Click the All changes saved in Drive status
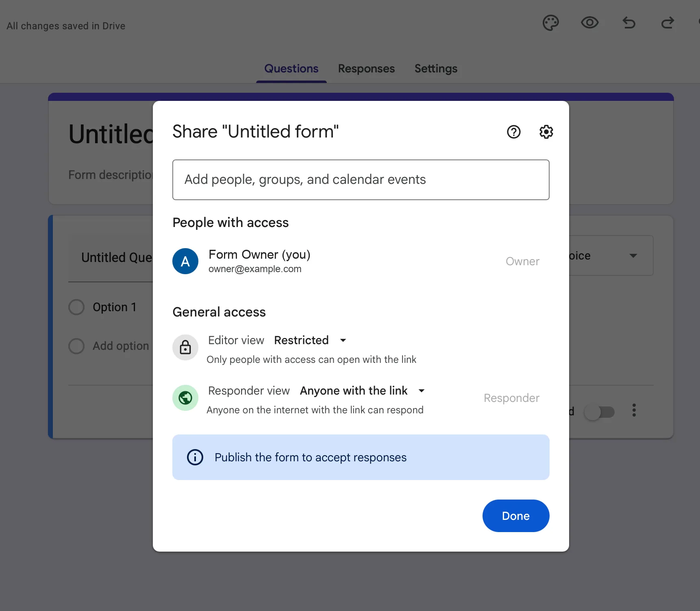Viewport: 700px width, 611px height. pos(66,26)
